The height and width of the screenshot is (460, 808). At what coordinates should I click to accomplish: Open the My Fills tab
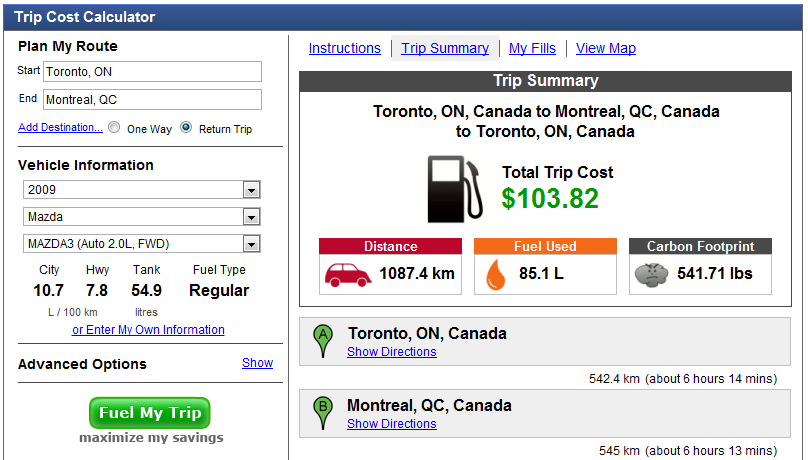click(x=531, y=48)
